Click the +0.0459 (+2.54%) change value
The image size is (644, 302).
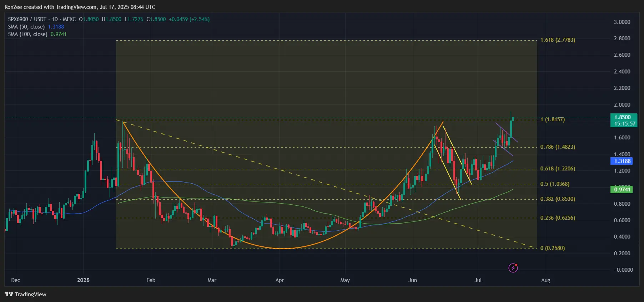189,19
